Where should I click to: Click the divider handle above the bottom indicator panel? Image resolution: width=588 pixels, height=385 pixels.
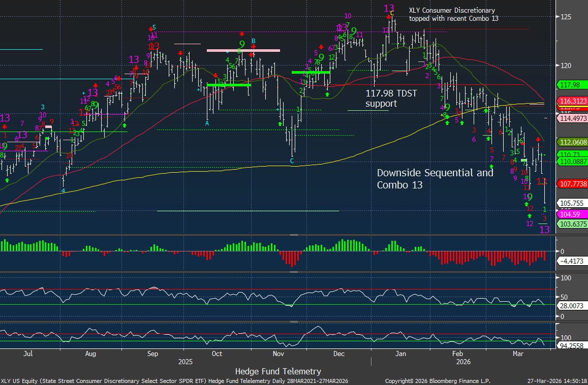(x=294, y=322)
